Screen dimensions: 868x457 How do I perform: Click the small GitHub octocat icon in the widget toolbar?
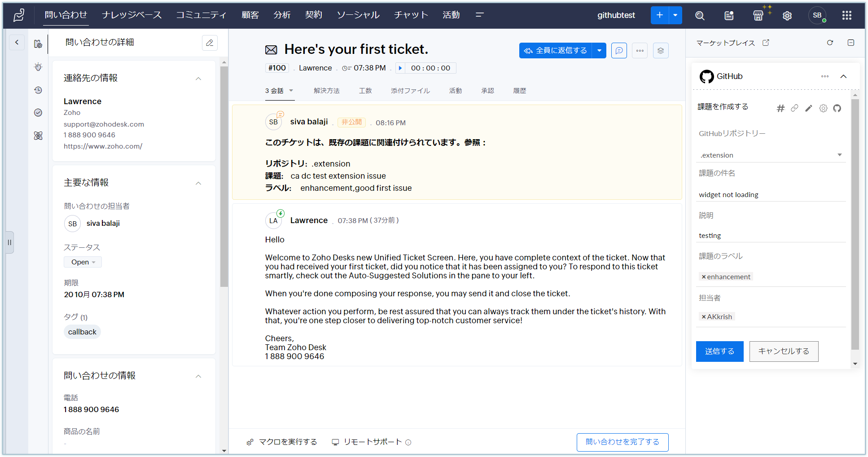(x=837, y=108)
